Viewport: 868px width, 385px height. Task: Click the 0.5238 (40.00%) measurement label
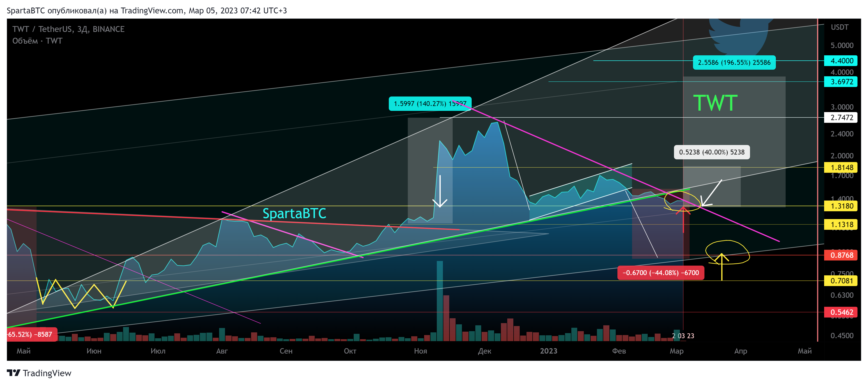(712, 152)
